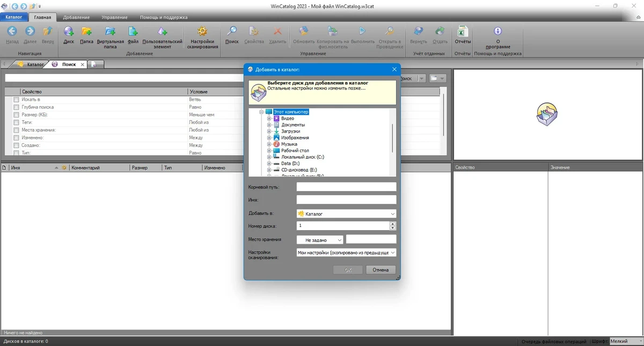Viewport: 644px width, 346px height.
Task: Collapse the Этот компьютер node
Action: [x=262, y=112]
